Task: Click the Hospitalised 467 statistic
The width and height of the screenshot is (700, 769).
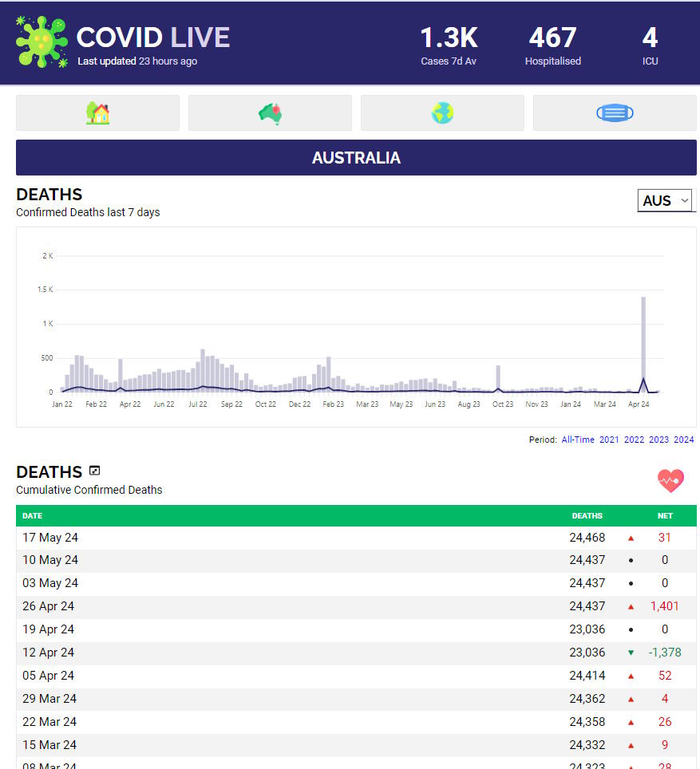Action: tap(552, 45)
